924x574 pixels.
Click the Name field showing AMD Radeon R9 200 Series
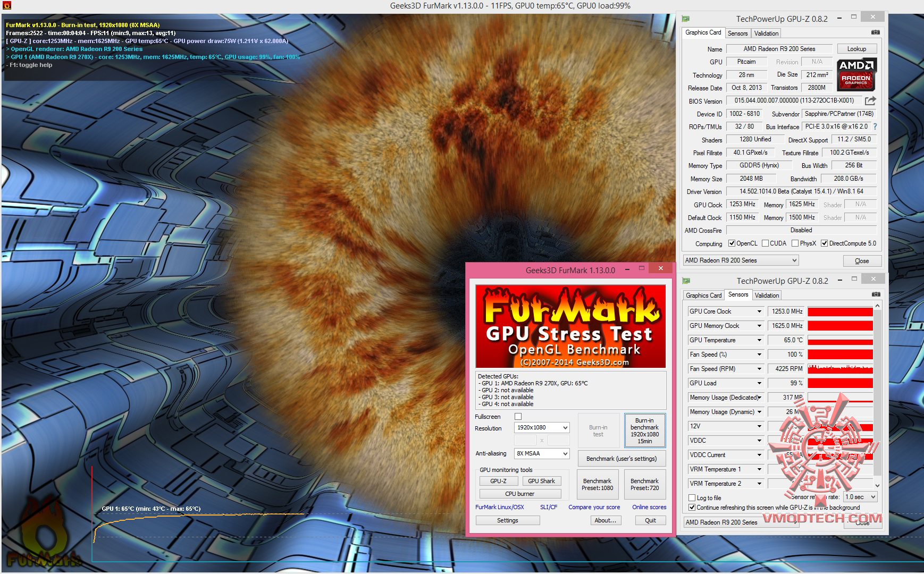coord(779,49)
